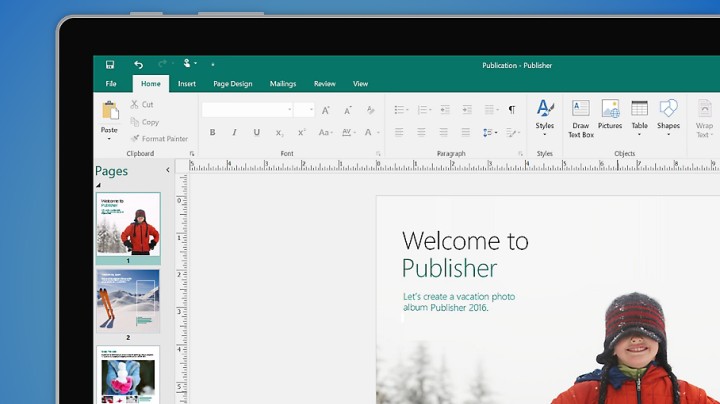Viewport: 720px width, 404px height.
Task: Expand the Shapes gallery dropdown
Action: (668, 134)
